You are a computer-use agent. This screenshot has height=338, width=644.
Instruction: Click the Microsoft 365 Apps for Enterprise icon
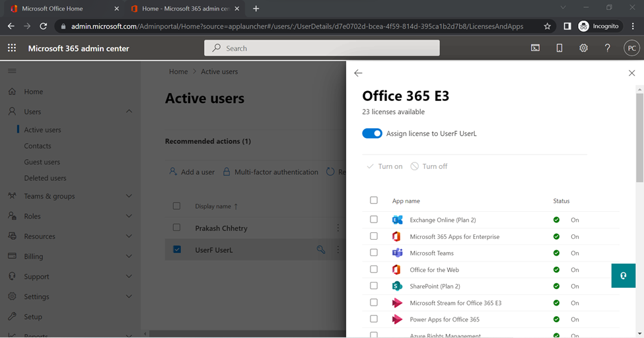(x=396, y=236)
